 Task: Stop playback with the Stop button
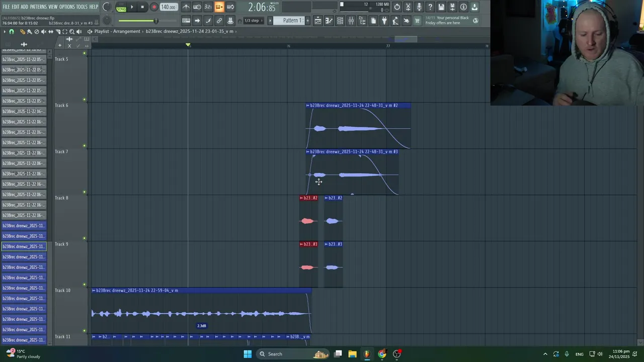point(142,7)
